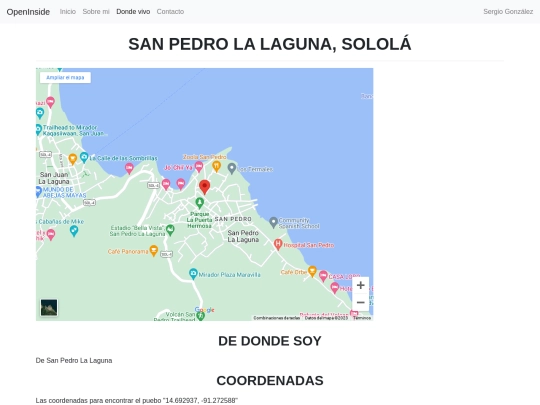Select the Estadio Bella Vista marker
Screen dimensions: 540x405
coord(170,230)
